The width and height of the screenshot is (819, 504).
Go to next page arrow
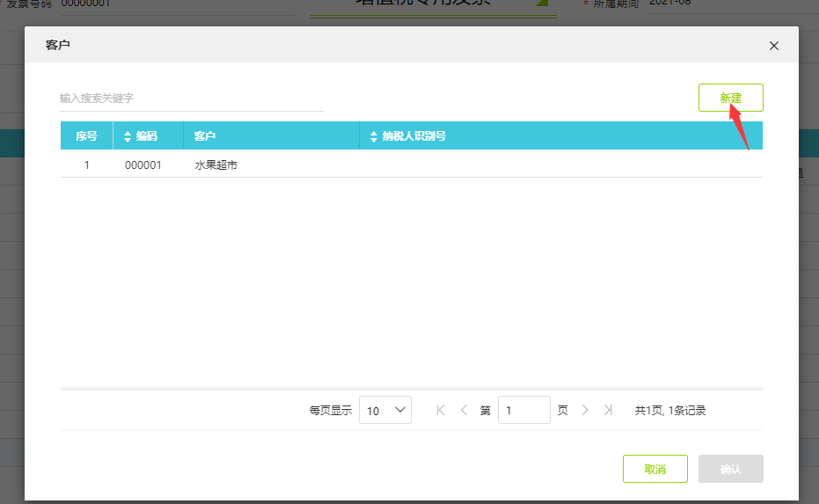point(585,410)
